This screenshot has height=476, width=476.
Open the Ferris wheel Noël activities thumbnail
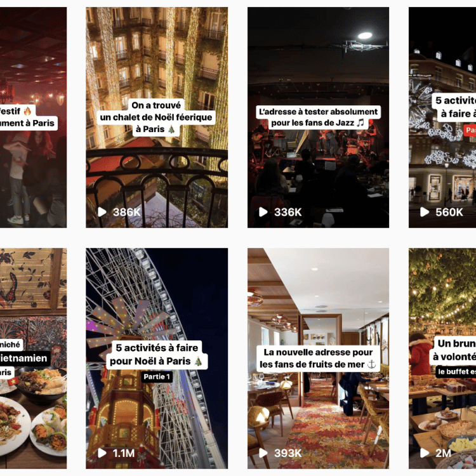pyautogui.click(x=157, y=359)
